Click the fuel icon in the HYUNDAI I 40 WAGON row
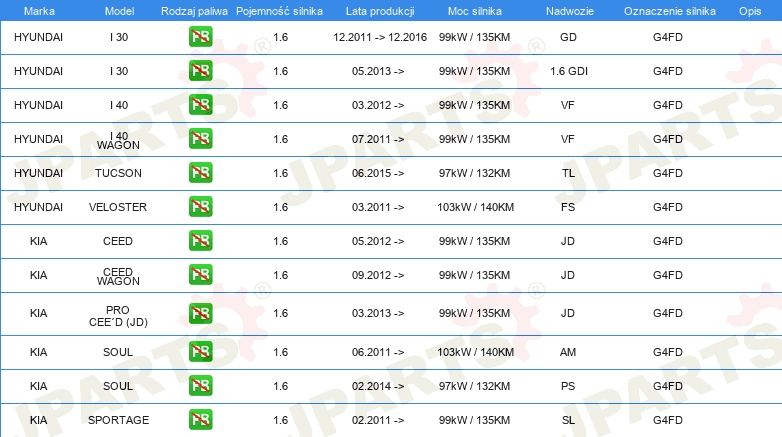Screen dimensions: 782x437 click(200, 139)
